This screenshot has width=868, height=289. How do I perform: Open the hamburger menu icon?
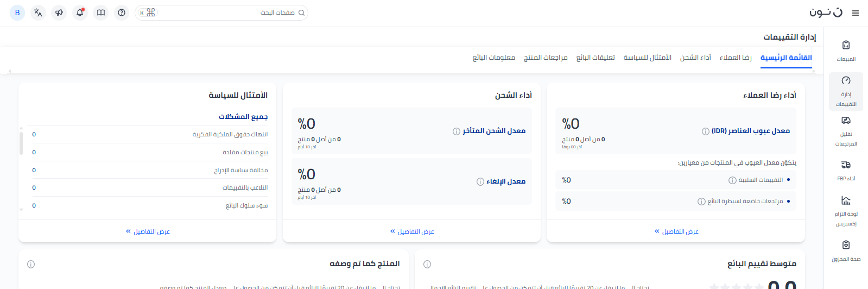[856, 13]
